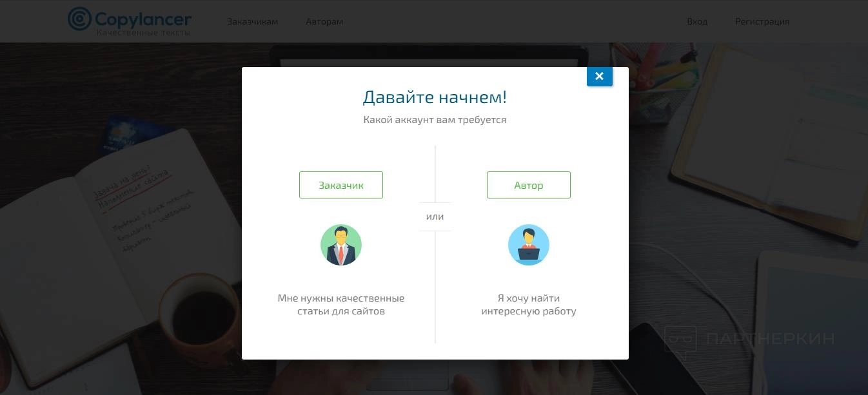Open the Регистрация link in header
This screenshot has height=395, width=868.
coord(762,21)
